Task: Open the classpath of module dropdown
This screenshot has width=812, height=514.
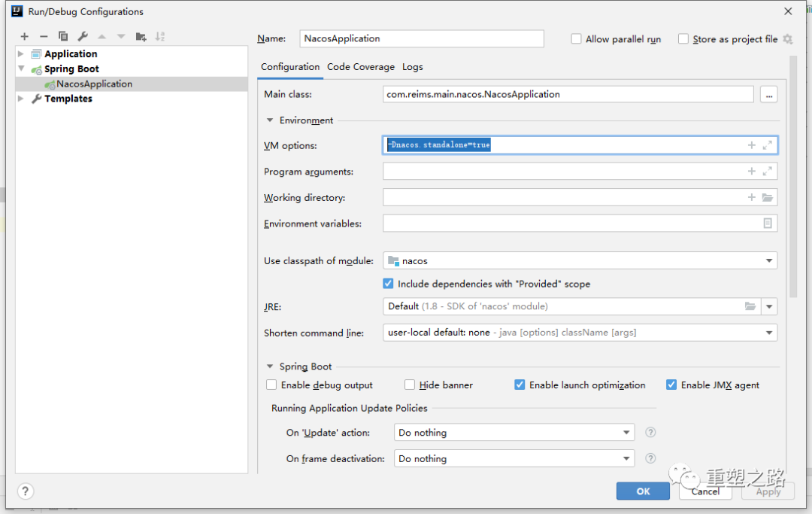Action: (x=769, y=261)
